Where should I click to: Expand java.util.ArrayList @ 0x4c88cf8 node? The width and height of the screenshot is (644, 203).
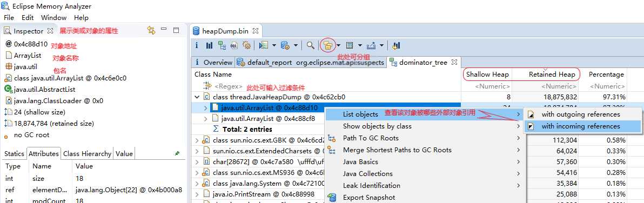tap(206, 119)
